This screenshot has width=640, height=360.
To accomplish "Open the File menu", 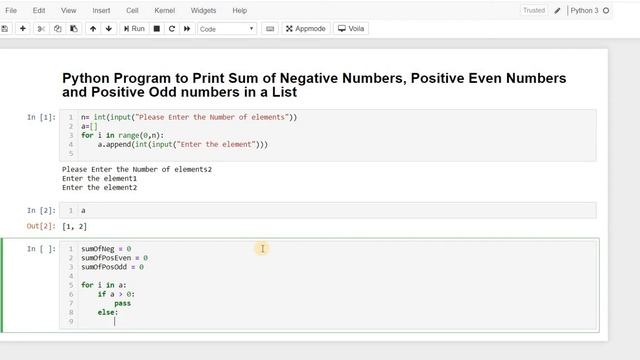I will tap(11, 11).
